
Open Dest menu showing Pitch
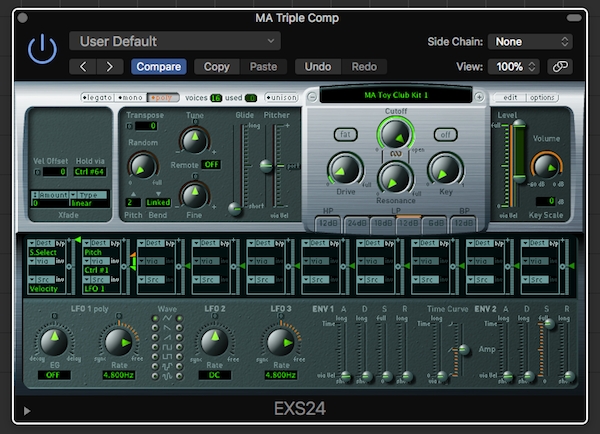96,243
